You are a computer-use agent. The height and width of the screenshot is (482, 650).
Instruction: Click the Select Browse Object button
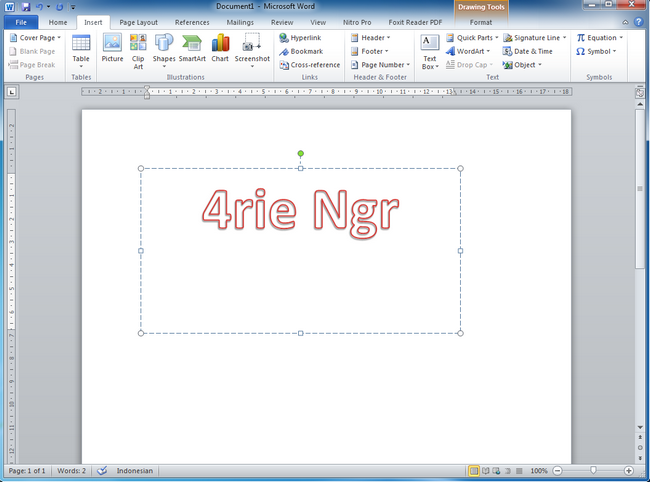[x=640, y=448]
